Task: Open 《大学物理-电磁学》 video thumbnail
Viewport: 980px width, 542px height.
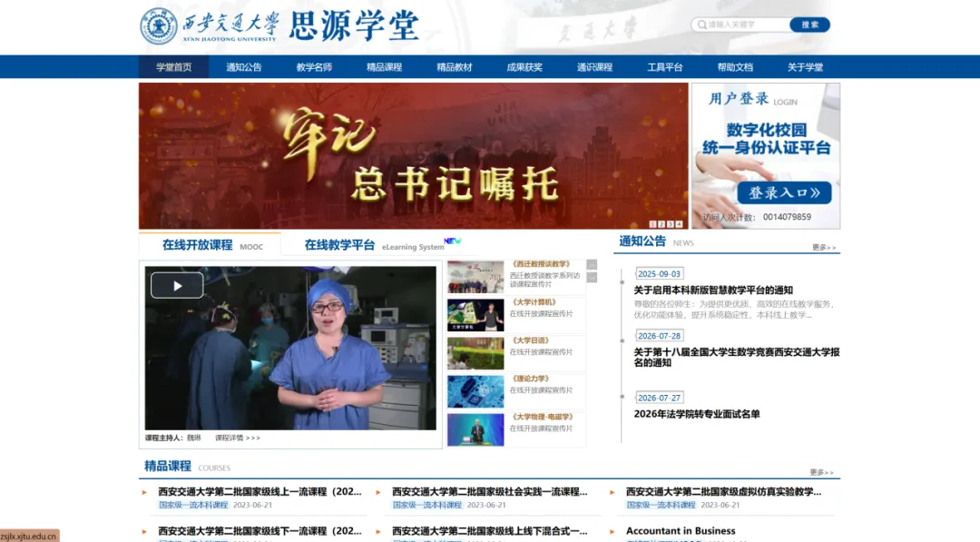Action: (x=475, y=429)
